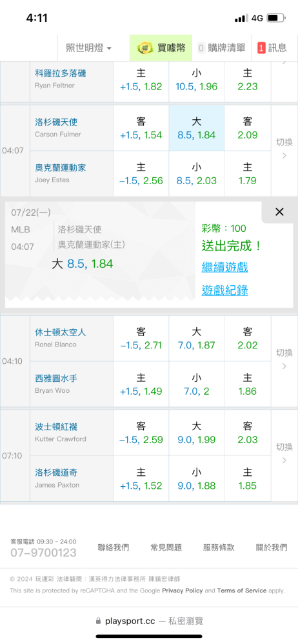Image resolution: width=298 pixels, height=644 pixels.
Task: Click pitcher name James Paxton
Action: click(x=57, y=485)
